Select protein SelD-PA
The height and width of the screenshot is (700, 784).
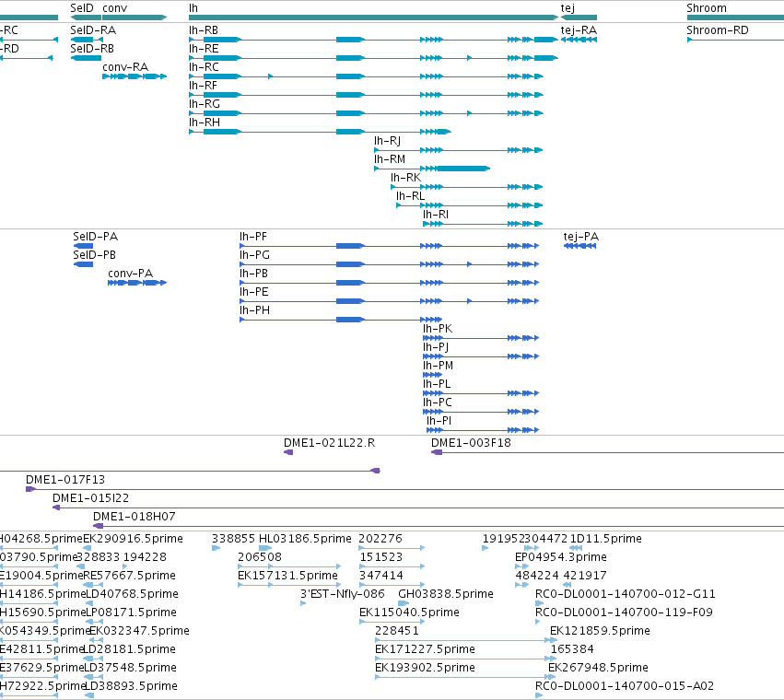click(83, 246)
